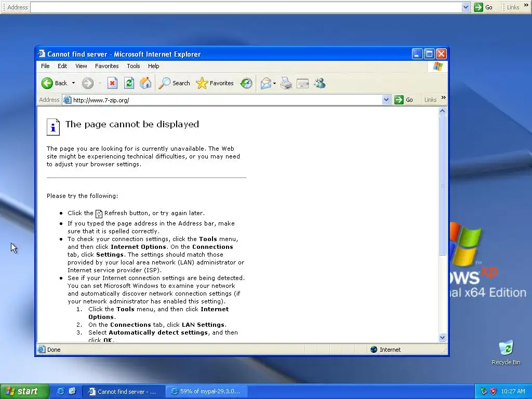Expand Links chevron in Internet Explorer
This screenshot has height=399, width=532.
point(443,98)
